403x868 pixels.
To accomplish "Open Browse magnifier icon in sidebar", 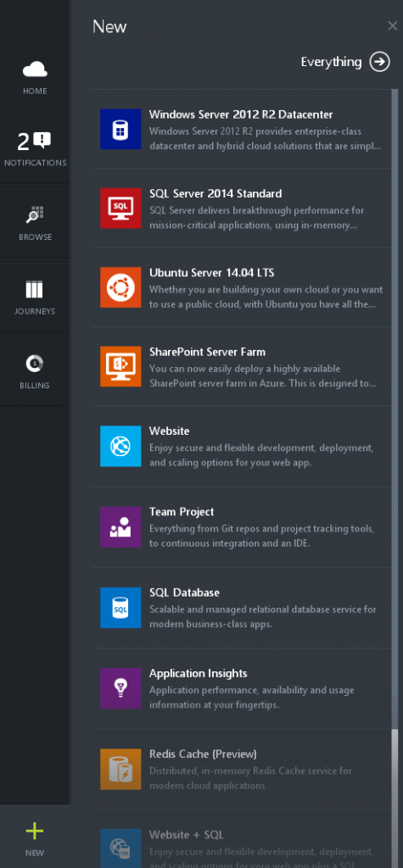I will (x=35, y=214).
